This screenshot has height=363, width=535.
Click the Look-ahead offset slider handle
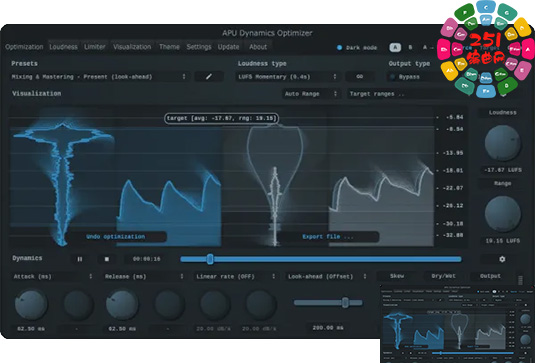point(345,302)
